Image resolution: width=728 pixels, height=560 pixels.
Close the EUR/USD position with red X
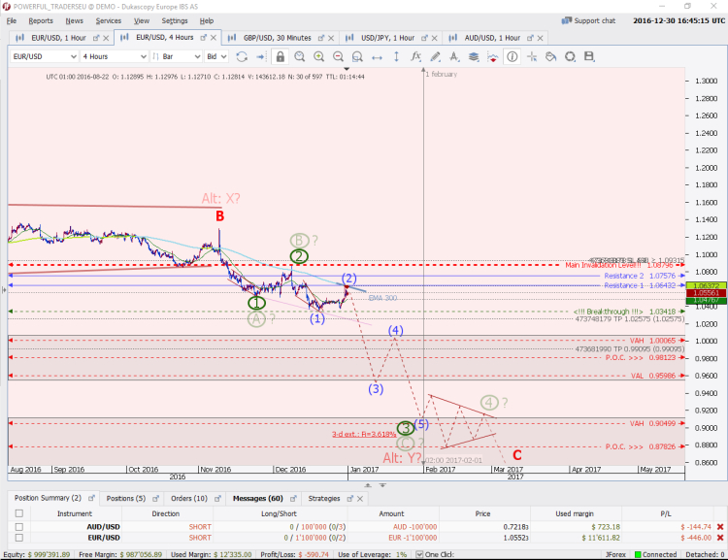coord(719,537)
